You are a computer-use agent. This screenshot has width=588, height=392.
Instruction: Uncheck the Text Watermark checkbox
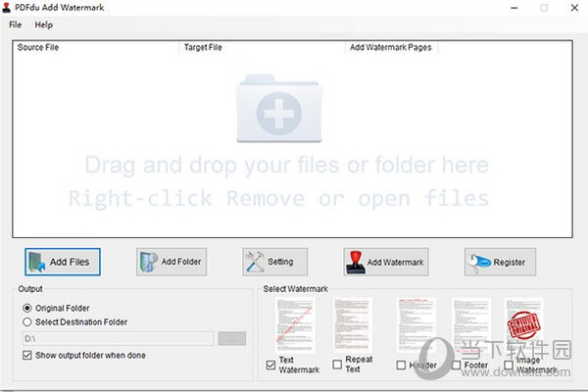270,365
